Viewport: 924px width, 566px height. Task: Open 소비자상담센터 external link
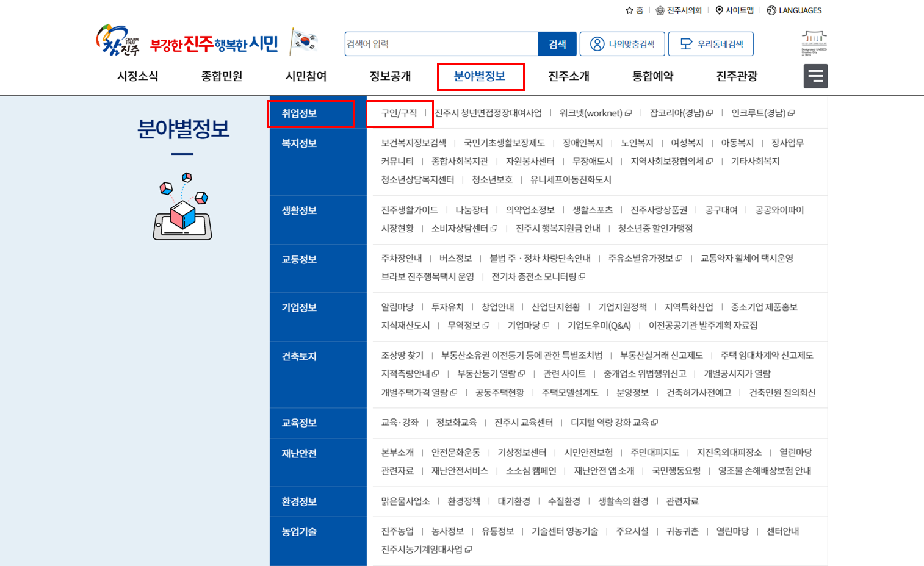(464, 228)
